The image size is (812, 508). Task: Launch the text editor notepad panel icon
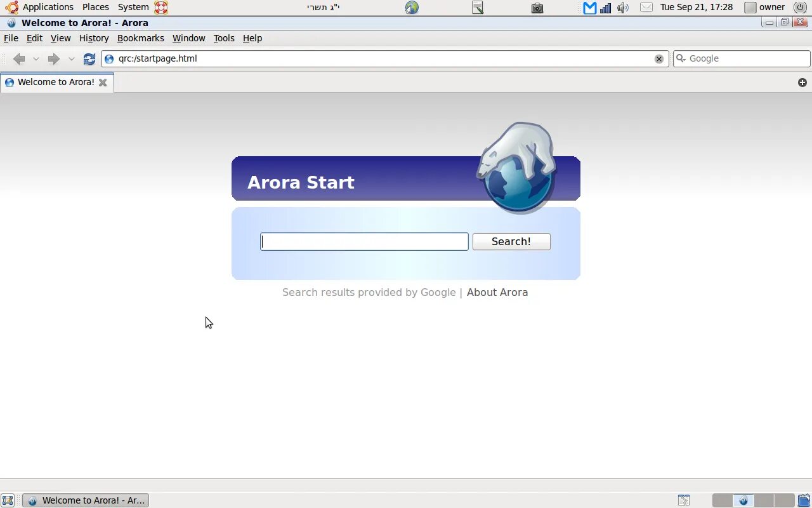pos(478,8)
